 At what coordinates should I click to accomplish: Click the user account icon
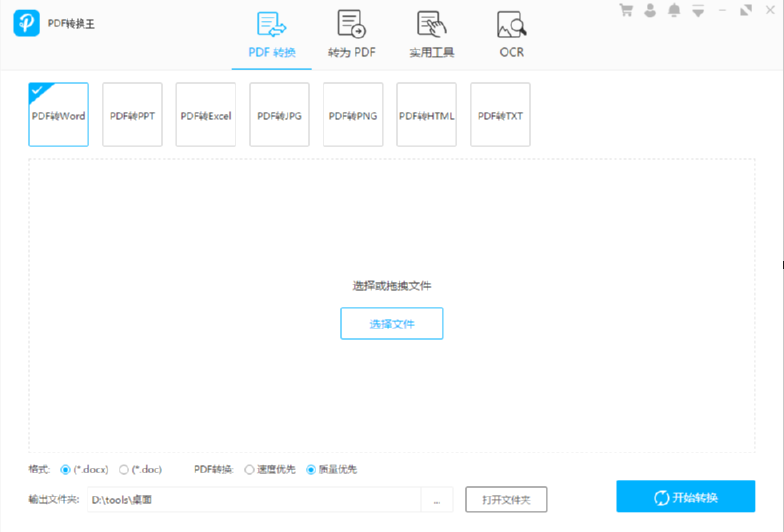click(650, 10)
